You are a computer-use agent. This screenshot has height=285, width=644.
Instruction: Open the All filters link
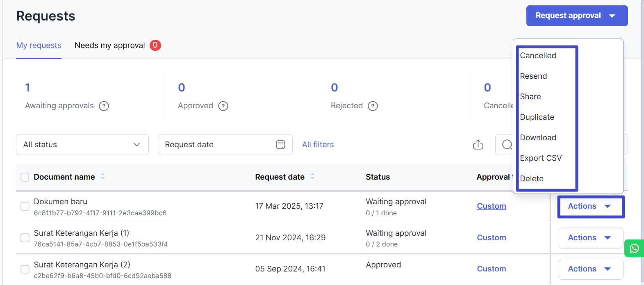pos(318,144)
